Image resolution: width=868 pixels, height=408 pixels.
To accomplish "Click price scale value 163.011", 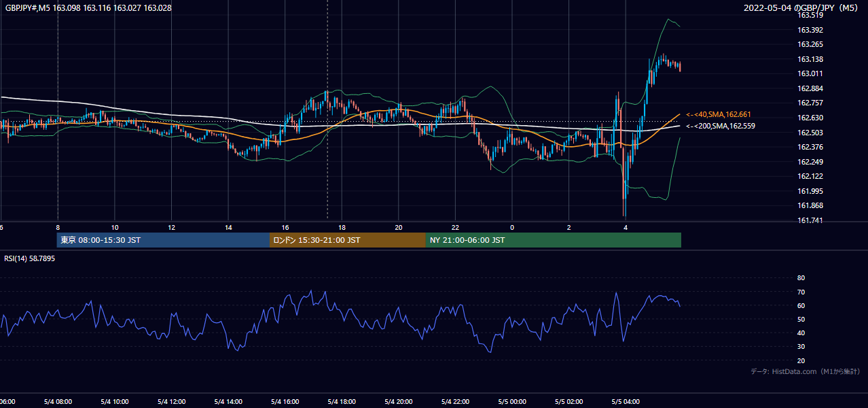I will (x=810, y=73).
